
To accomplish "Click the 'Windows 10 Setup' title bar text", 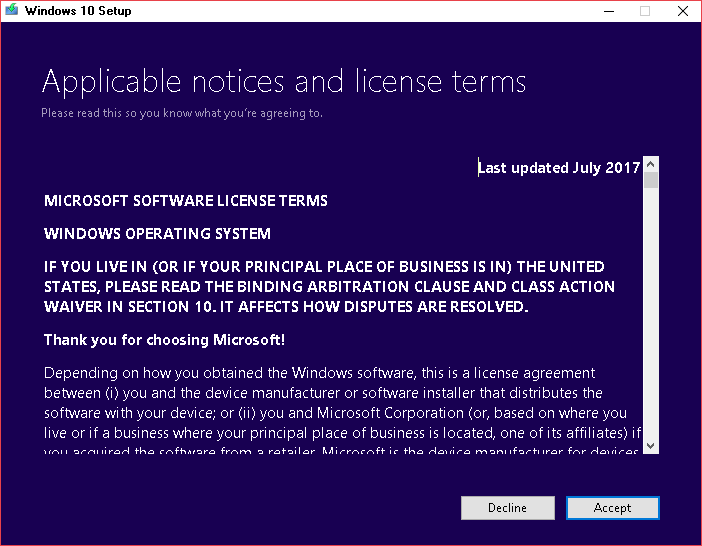I will click(x=78, y=11).
